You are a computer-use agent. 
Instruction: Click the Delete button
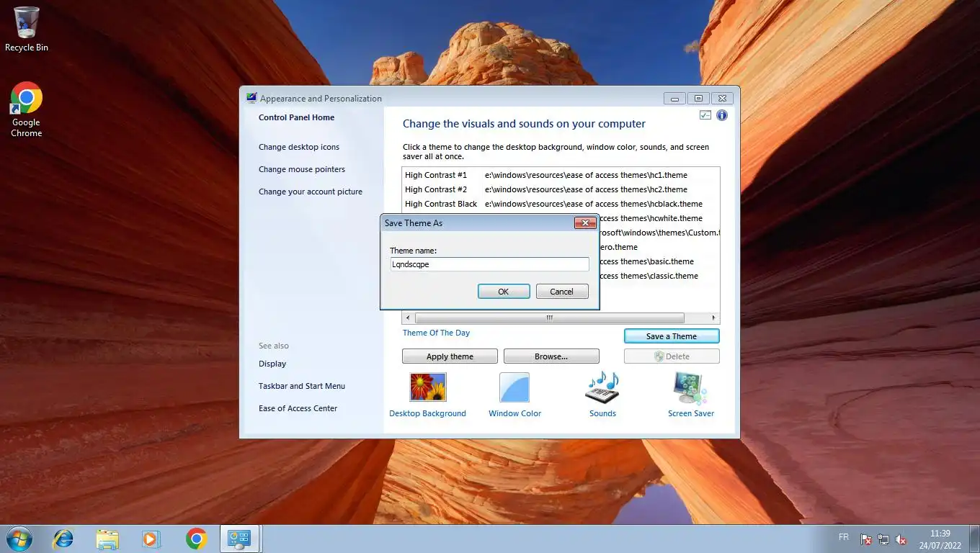672,356
